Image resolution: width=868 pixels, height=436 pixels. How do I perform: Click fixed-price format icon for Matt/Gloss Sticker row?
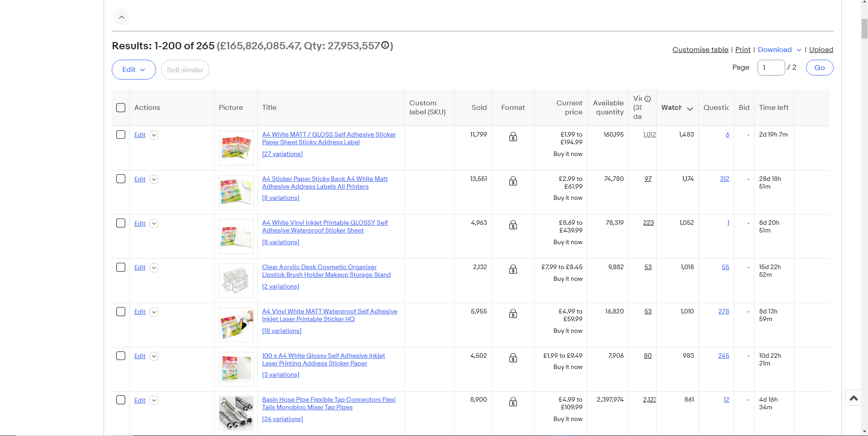click(513, 137)
